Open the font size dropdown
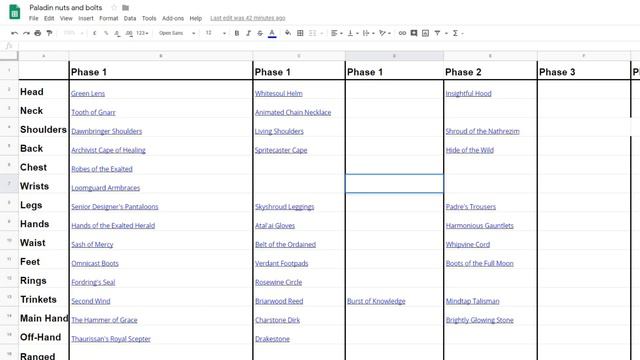The width and height of the screenshot is (640, 360). tap(216, 33)
